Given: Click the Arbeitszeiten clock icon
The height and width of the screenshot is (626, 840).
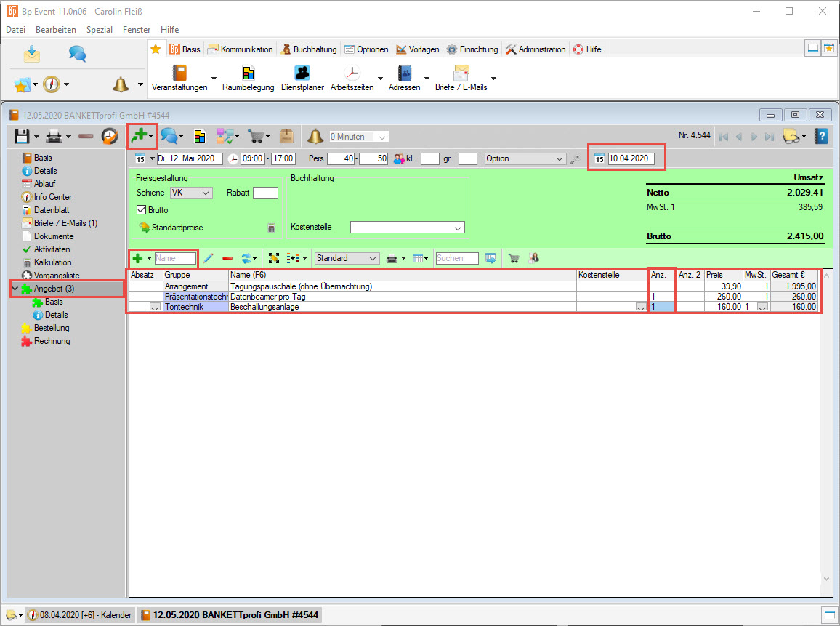Looking at the screenshot, I should (x=352, y=73).
